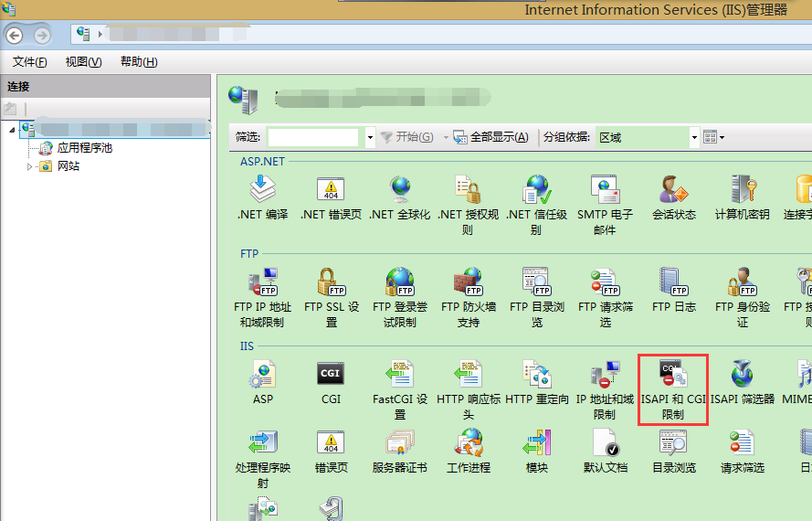Open the .NET 信任级别 feature
Screen dimensions: 812x521
536,206
